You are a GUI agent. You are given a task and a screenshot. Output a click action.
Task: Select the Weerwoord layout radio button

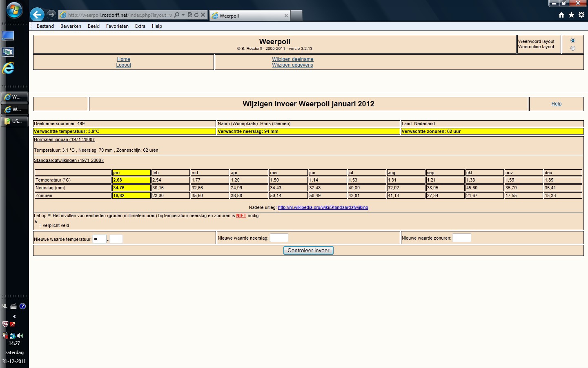[573, 40]
